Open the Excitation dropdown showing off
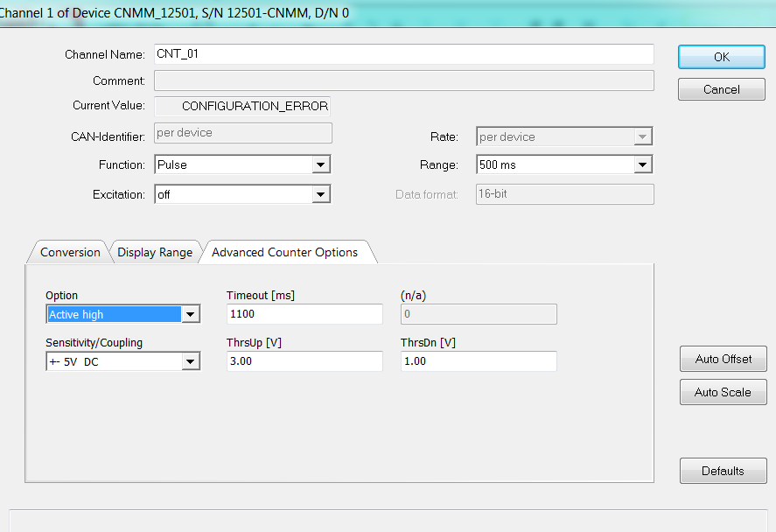The image size is (776, 532). coord(242,194)
